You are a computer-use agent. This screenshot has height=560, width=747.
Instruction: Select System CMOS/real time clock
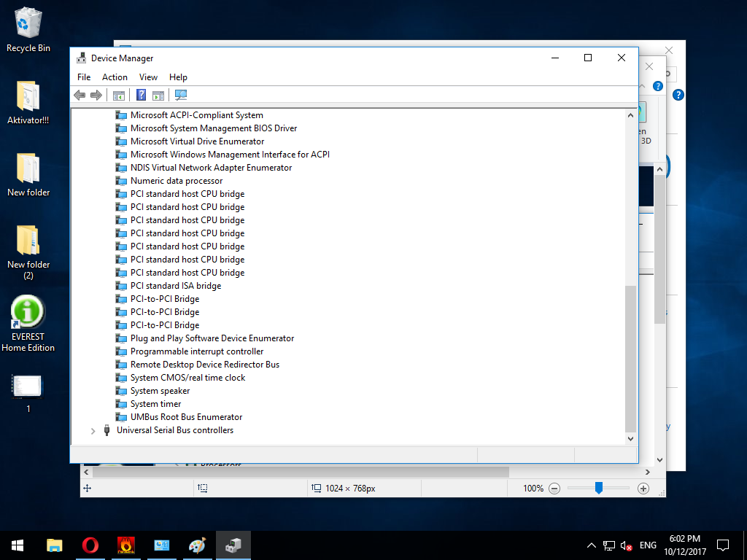tap(187, 378)
